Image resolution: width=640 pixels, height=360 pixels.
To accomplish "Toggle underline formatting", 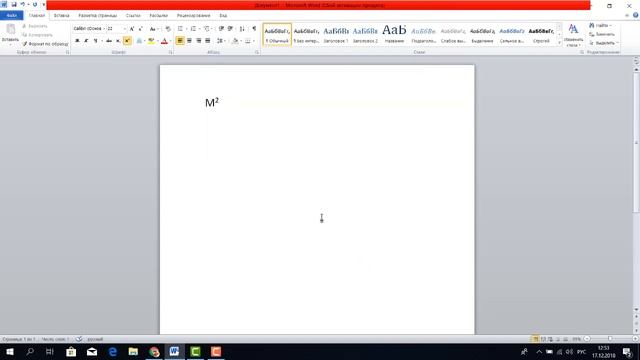I will [x=96, y=41].
